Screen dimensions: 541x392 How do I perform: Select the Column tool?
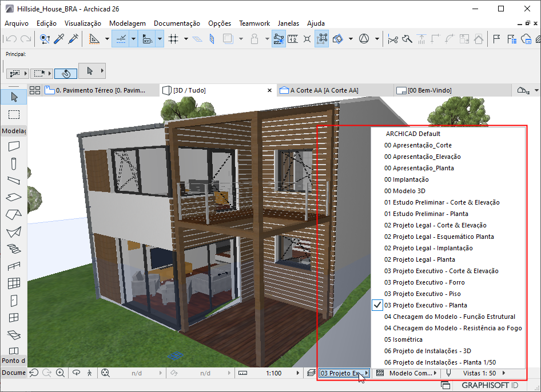[x=14, y=164]
